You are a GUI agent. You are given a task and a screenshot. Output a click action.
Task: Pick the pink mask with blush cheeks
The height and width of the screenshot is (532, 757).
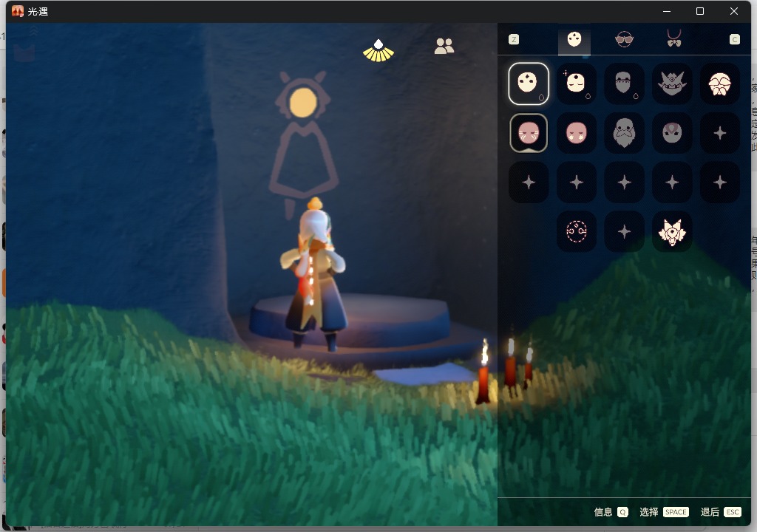(x=576, y=133)
